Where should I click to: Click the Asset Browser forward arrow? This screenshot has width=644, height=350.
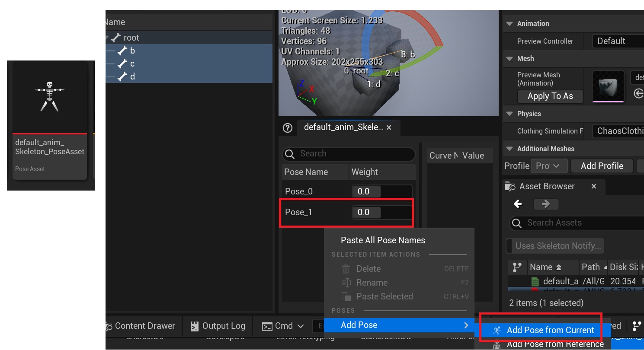(x=546, y=204)
